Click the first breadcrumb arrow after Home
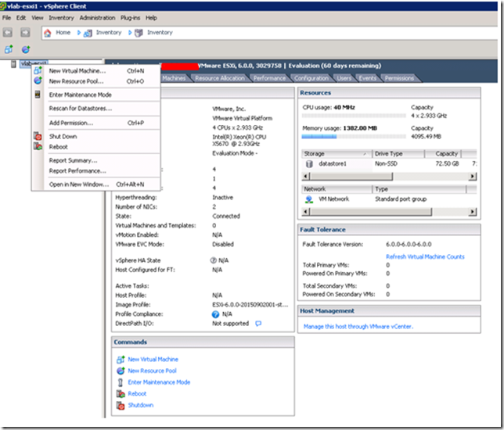 [79, 32]
